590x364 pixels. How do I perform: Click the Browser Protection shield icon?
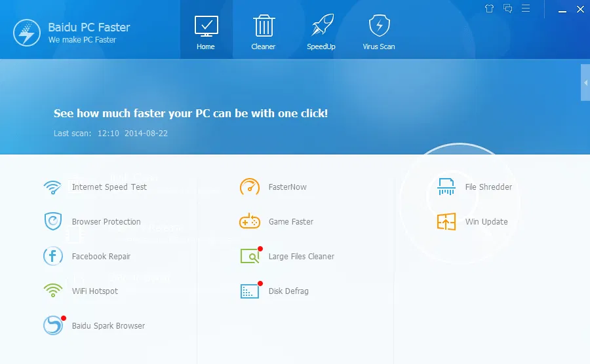[x=53, y=221]
